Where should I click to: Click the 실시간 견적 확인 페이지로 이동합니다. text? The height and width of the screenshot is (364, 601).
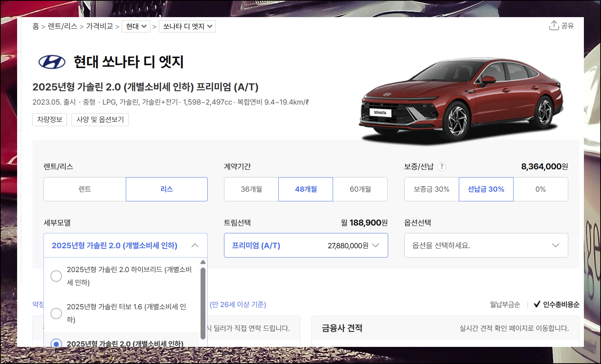pyautogui.click(x=514, y=328)
